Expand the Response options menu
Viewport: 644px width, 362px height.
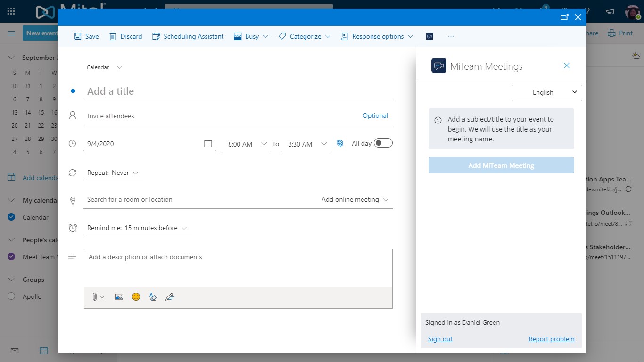click(377, 36)
